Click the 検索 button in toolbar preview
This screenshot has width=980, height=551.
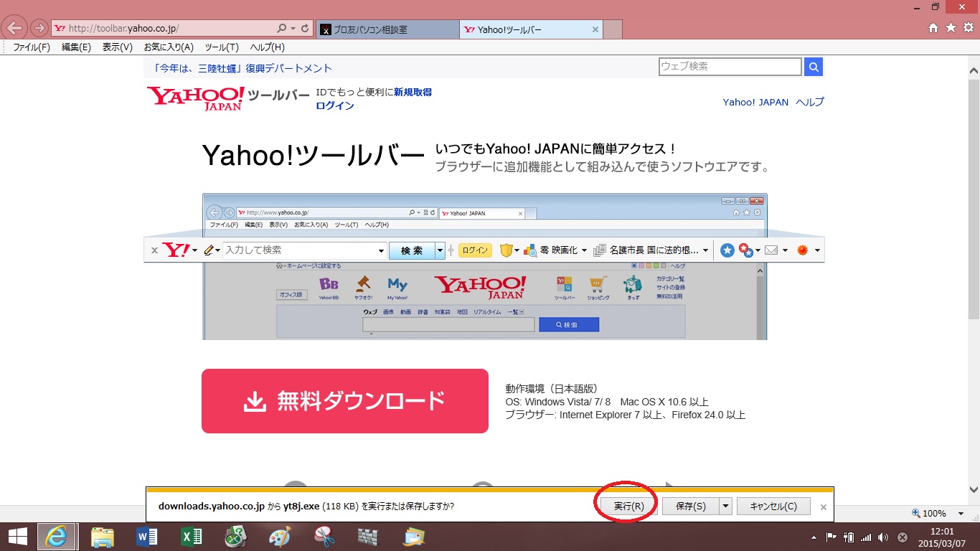[412, 251]
